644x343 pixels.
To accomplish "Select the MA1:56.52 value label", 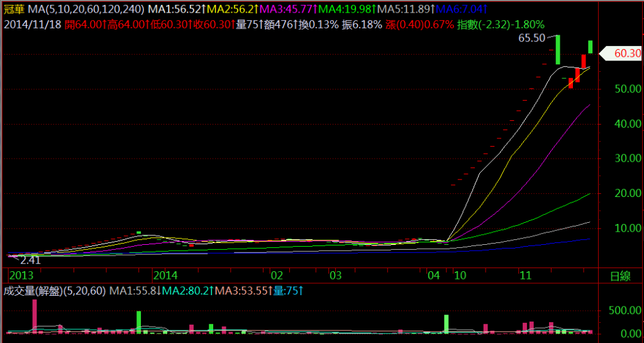I will [x=177, y=8].
